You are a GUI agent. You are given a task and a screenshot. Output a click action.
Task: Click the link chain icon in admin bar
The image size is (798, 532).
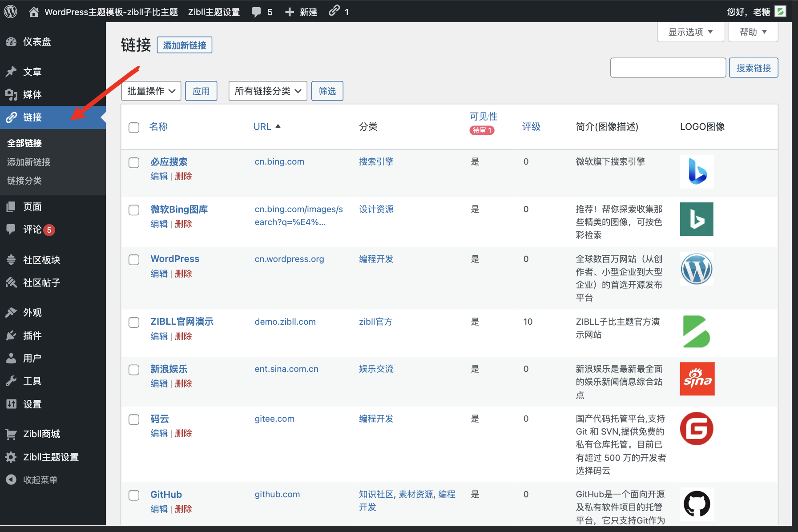pyautogui.click(x=334, y=11)
